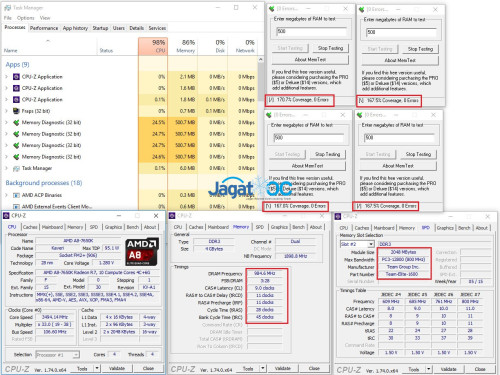The height and width of the screenshot is (375, 500).
Task: Expand the Fraps (32 bit) process entry
Action: (x=6, y=111)
